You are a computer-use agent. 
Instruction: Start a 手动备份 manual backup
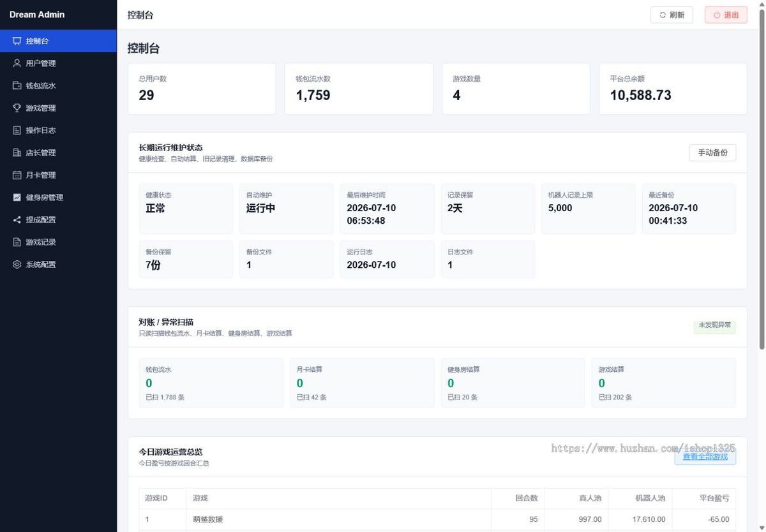click(x=712, y=152)
